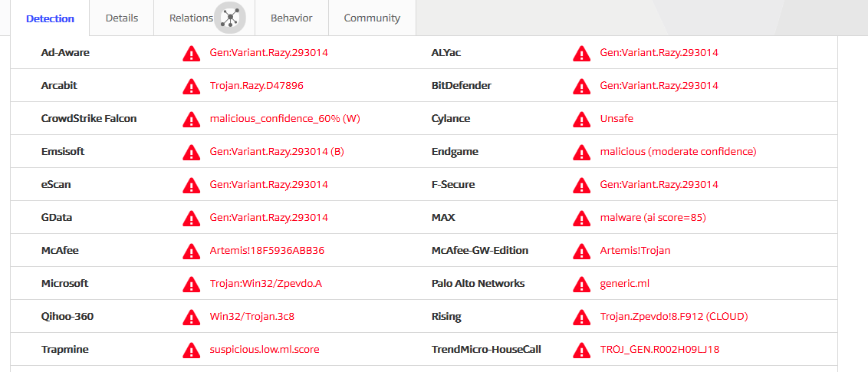Click the relations graph node icon
Screen dimensions: 868x372
click(x=229, y=18)
